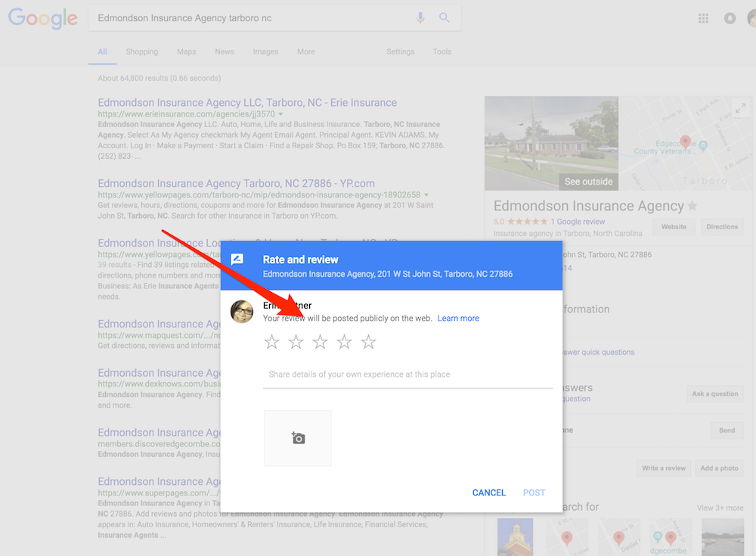The image size is (756, 556).
Task: Click the Website button in knowledge panel
Action: [x=674, y=227]
